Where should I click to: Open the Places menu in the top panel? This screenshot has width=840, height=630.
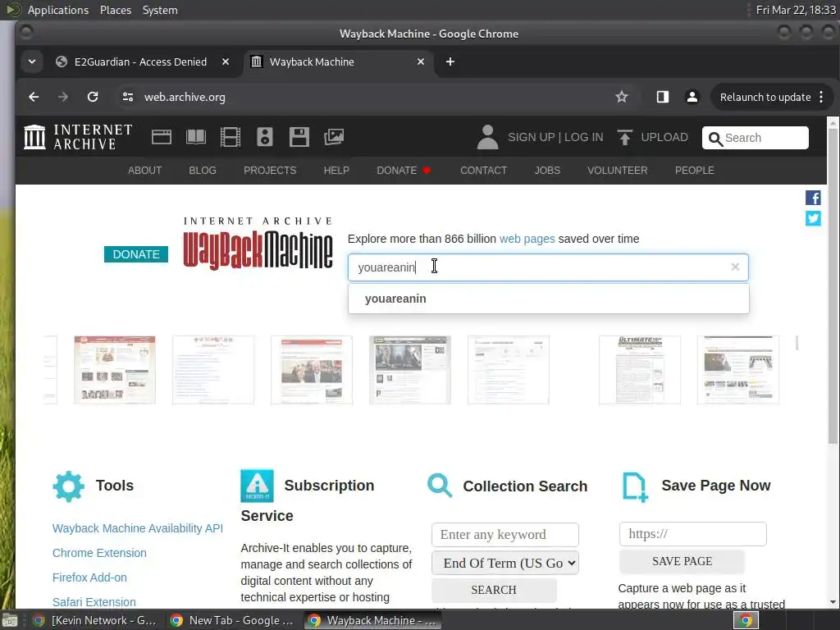(116, 10)
